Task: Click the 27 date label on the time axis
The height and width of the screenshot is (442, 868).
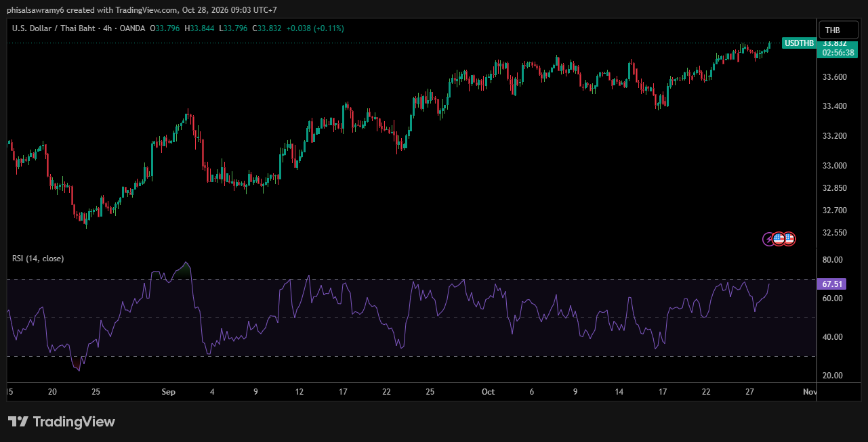Action: click(x=750, y=392)
